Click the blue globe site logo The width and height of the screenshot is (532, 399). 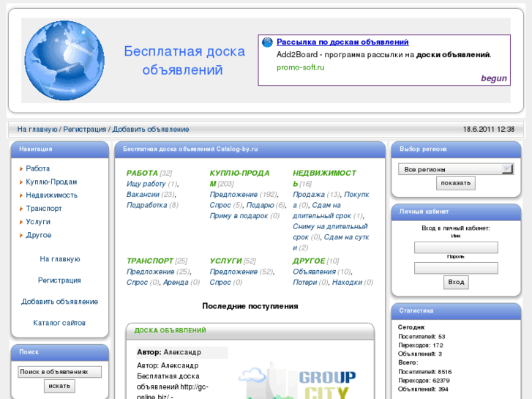coord(64,60)
